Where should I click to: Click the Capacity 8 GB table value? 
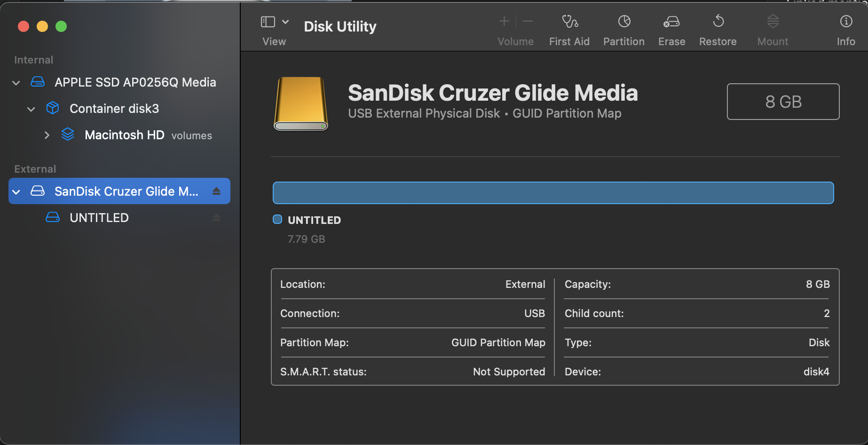(x=818, y=284)
